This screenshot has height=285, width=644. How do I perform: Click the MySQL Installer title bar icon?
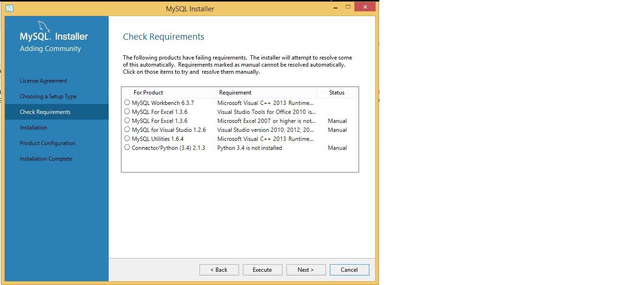[x=9, y=8]
